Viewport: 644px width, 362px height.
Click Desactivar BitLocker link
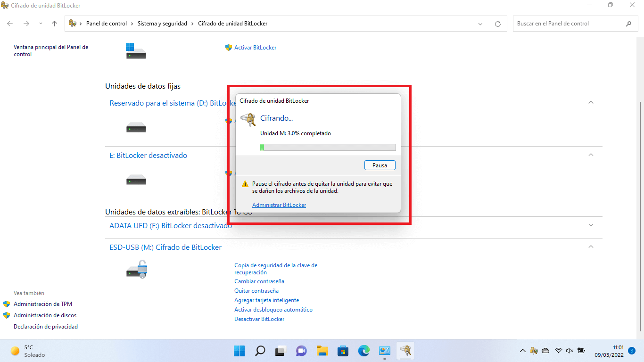(259, 319)
